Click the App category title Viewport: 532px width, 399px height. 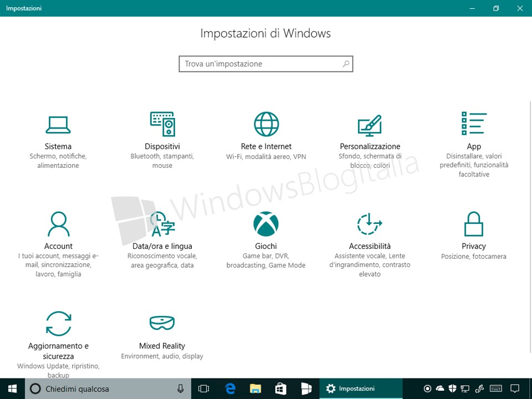(474, 146)
